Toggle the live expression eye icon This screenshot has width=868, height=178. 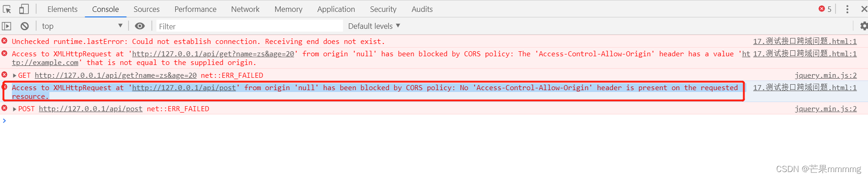pos(140,26)
